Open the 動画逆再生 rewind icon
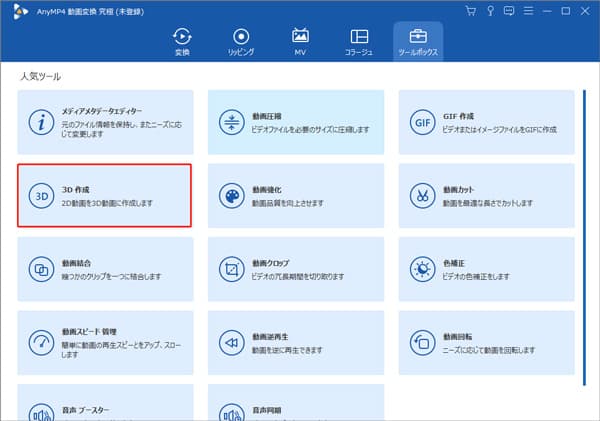Viewport: 600px width, 421px height. click(x=231, y=342)
